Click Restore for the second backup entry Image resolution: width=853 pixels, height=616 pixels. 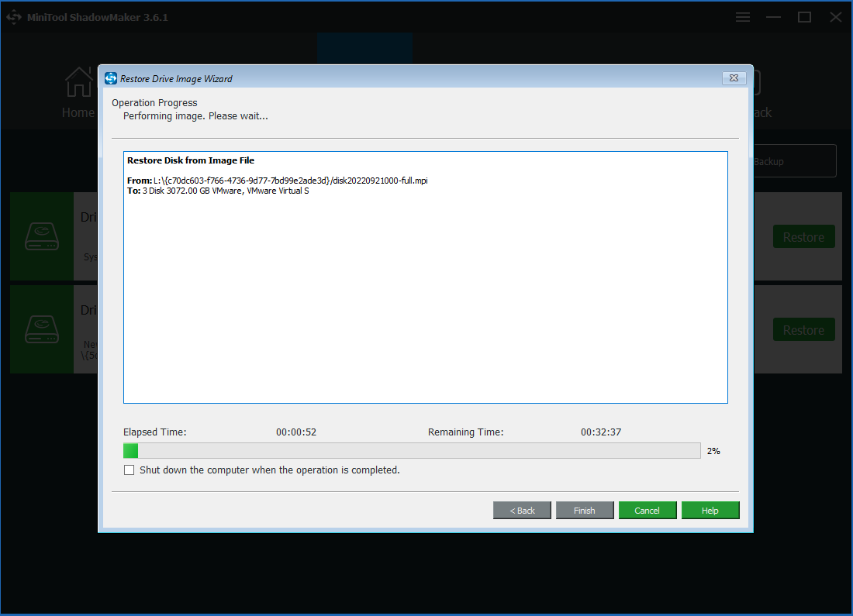(x=803, y=329)
